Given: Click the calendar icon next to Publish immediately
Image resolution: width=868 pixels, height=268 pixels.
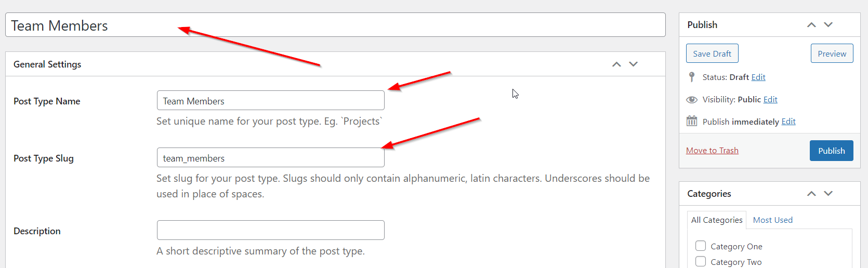Looking at the screenshot, I should click(x=691, y=121).
